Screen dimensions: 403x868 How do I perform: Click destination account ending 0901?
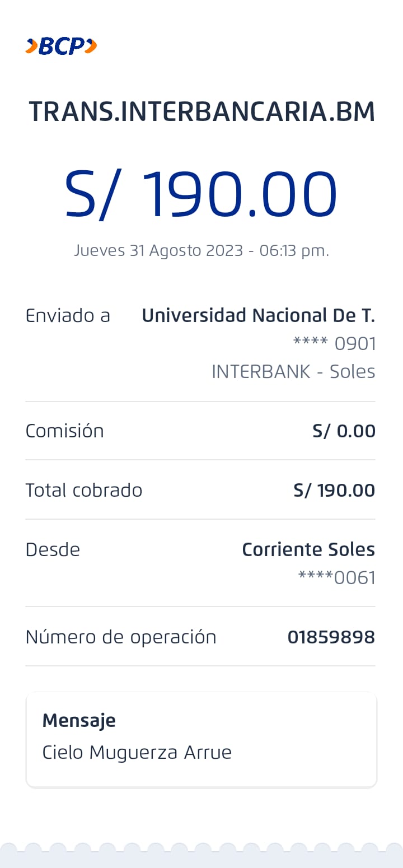[x=334, y=343]
